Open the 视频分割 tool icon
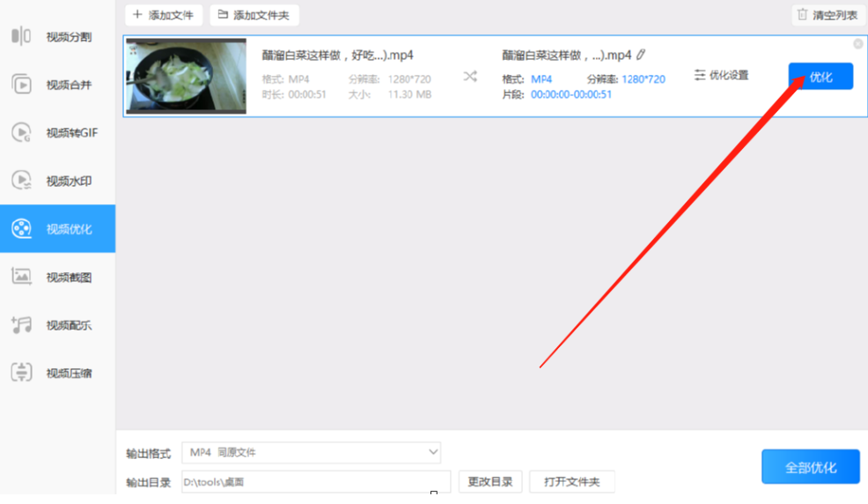 (21, 36)
